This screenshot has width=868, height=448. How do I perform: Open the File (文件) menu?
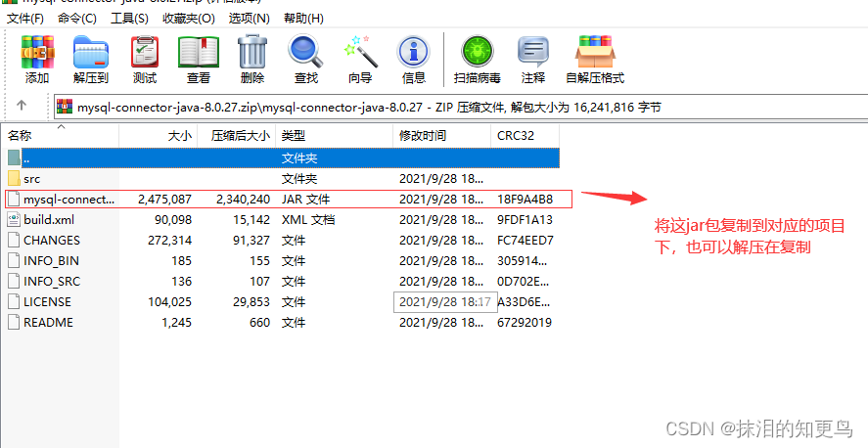click(x=24, y=19)
